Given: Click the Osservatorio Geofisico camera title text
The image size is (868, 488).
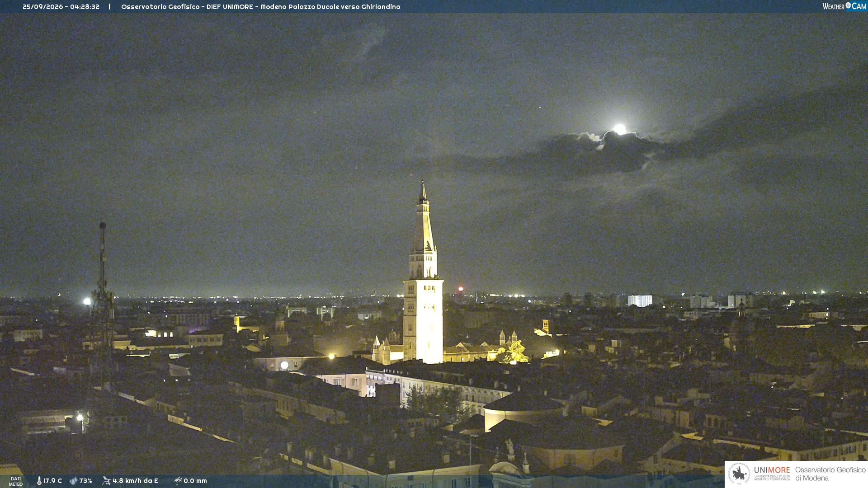Looking at the screenshot, I should click(x=261, y=7).
